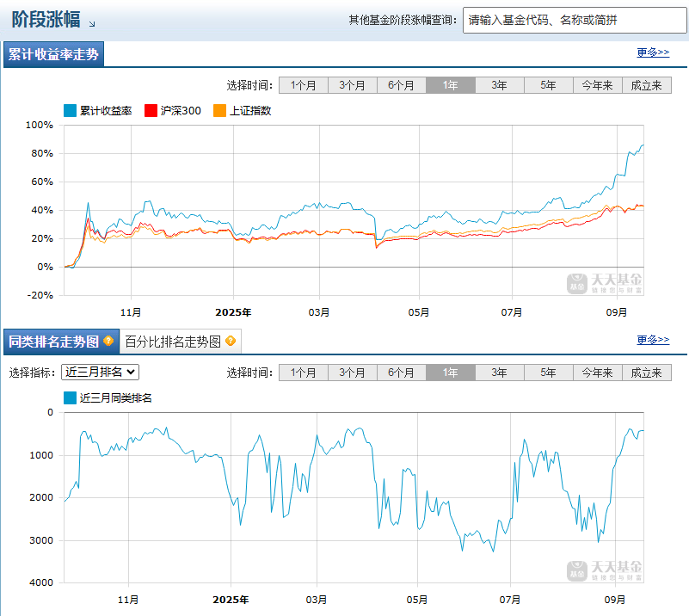Choose 1年 range for ranking chart

[x=451, y=373]
